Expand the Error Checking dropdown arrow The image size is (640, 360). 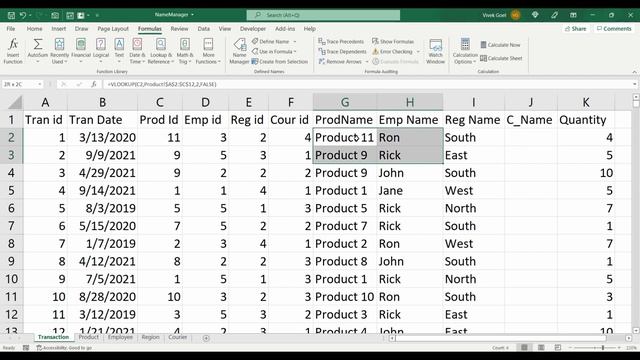(x=418, y=52)
